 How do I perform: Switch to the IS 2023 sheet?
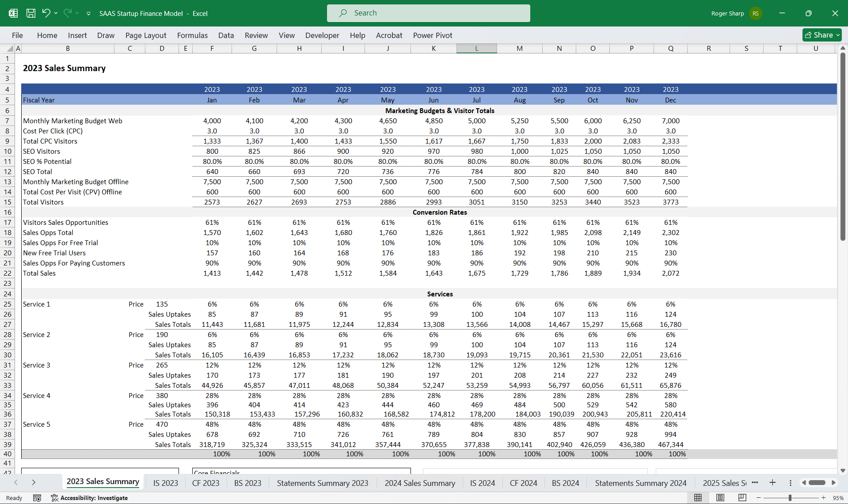click(x=166, y=483)
